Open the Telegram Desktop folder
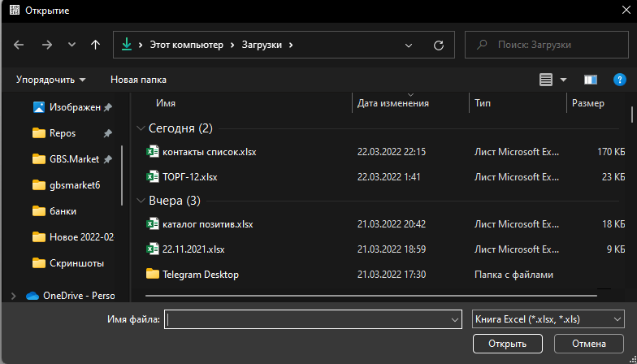The width and height of the screenshot is (637, 364). pos(200,275)
